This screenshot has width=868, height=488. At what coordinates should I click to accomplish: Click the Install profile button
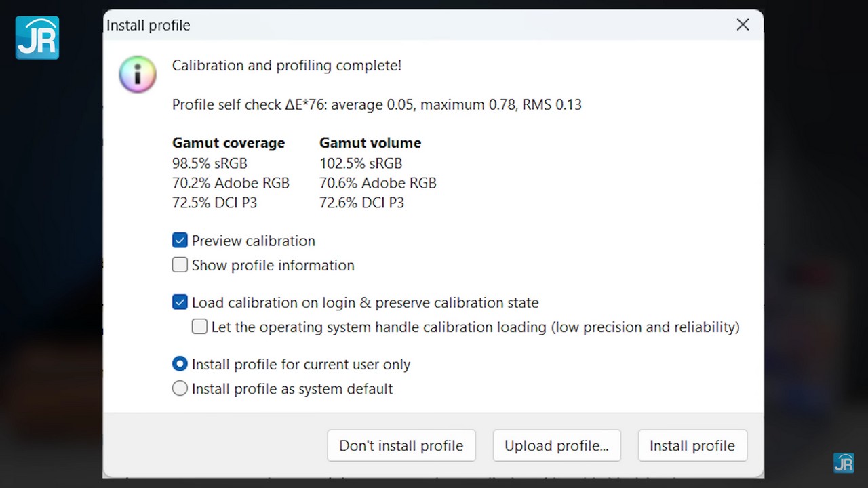point(692,445)
